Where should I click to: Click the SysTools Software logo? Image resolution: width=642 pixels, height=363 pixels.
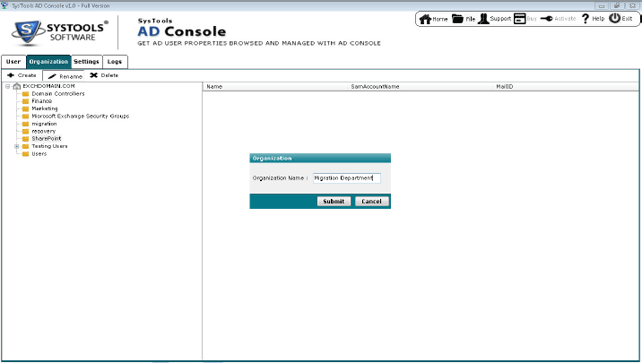pyautogui.click(x=60, y=33)
